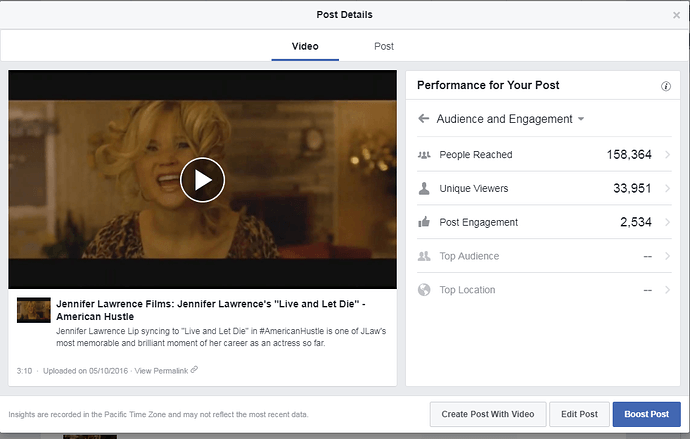Click Create Post With Video button
690x439 pixels.
(487, 414)
